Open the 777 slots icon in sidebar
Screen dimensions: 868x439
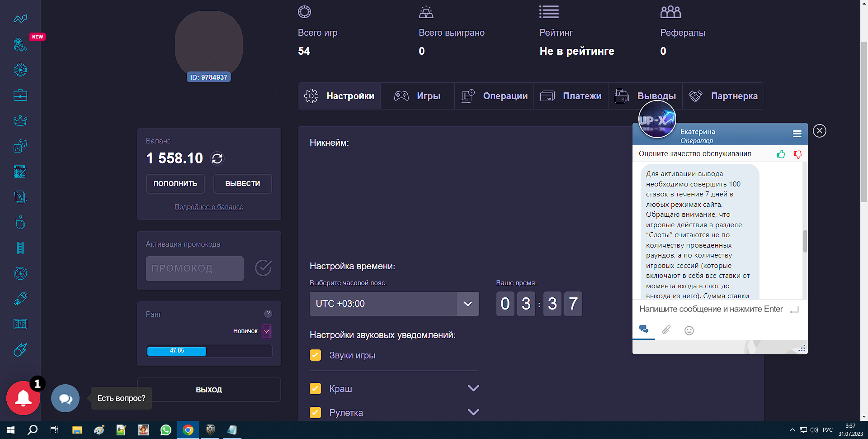coord(20,324)
